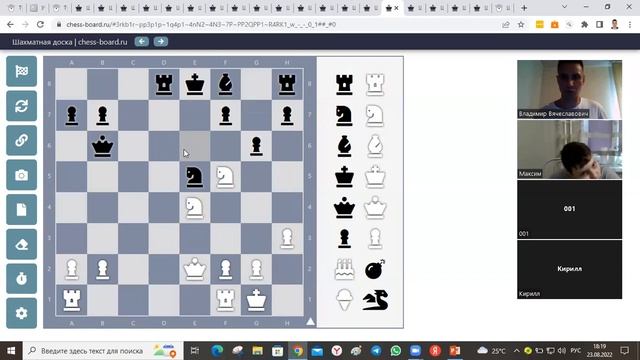
Task: Select the white knight in piece palette
Action: click(375, 116)
